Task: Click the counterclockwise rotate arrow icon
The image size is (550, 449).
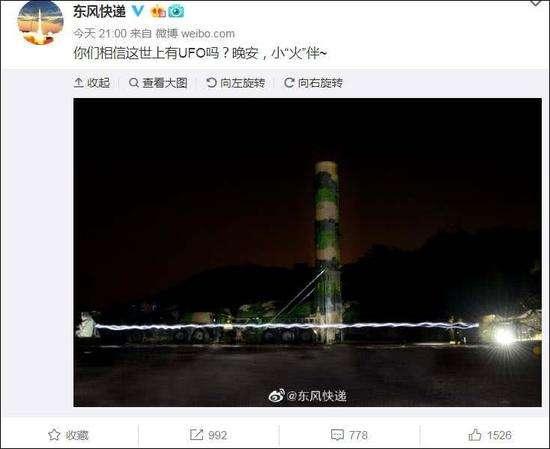Action: point(211,83)
